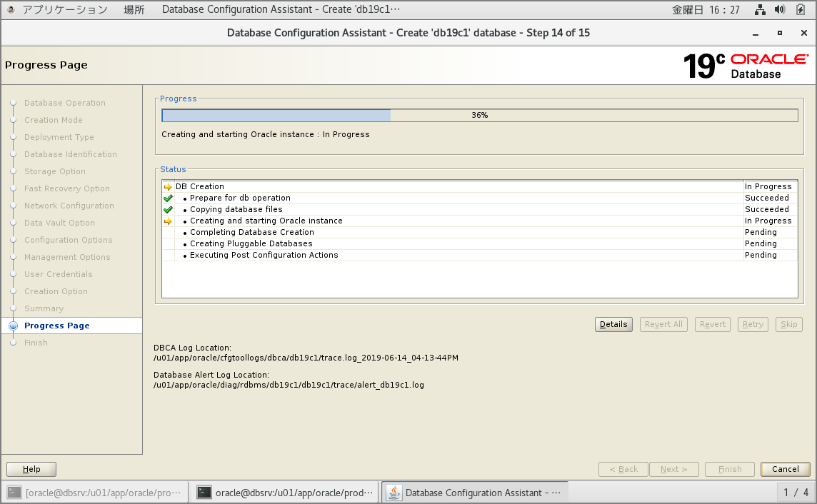Click the 1 / 4 workspace switcher
817x504 pixels.
tap(796, 492)
